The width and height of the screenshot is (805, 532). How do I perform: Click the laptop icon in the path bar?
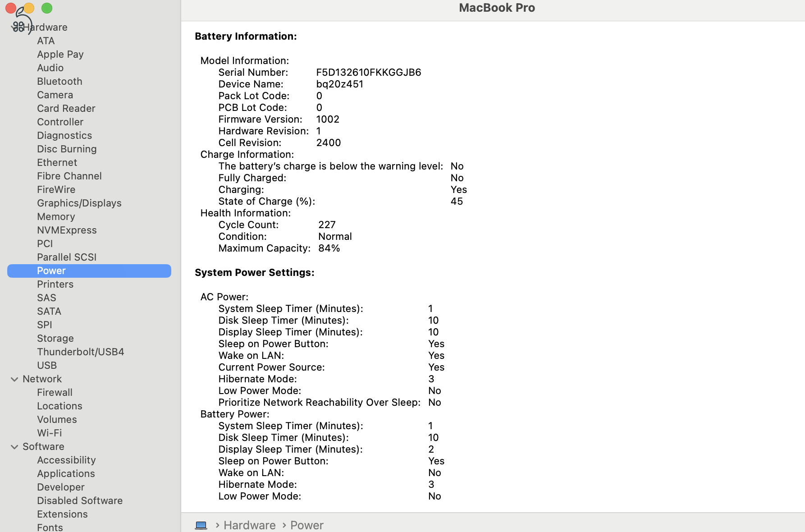(201, 525)
